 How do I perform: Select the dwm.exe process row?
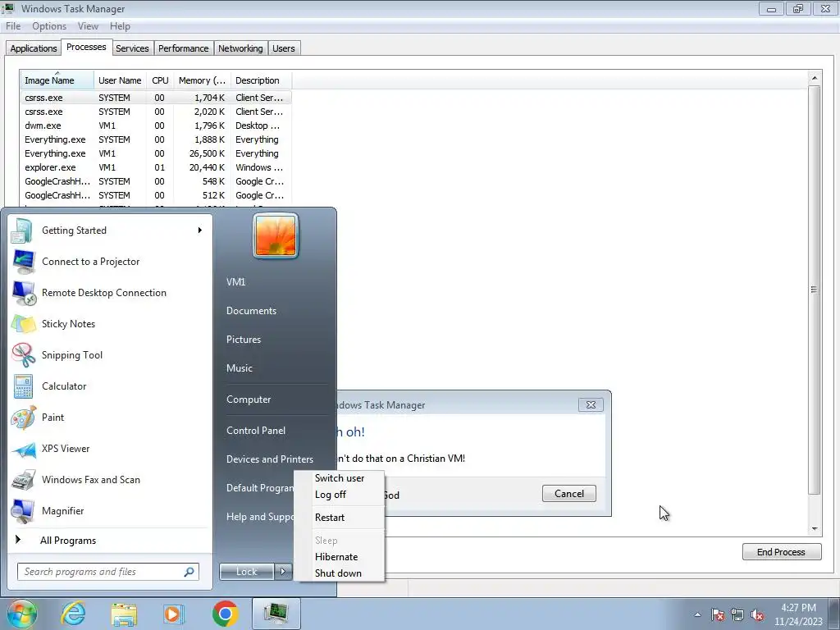click(155, 126)
